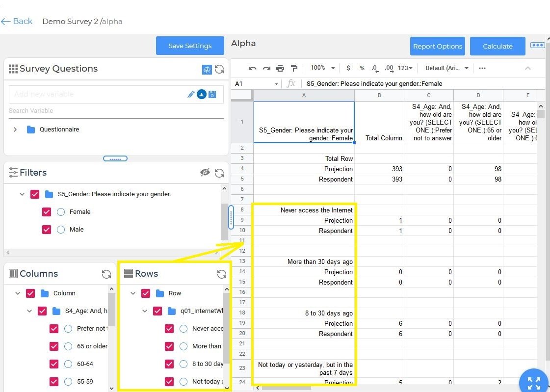Click the back arrow icon

coord(5,22)
